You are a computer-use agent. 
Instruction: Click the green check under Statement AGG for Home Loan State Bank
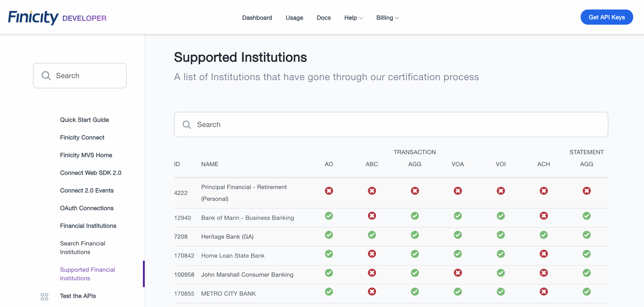587,254
